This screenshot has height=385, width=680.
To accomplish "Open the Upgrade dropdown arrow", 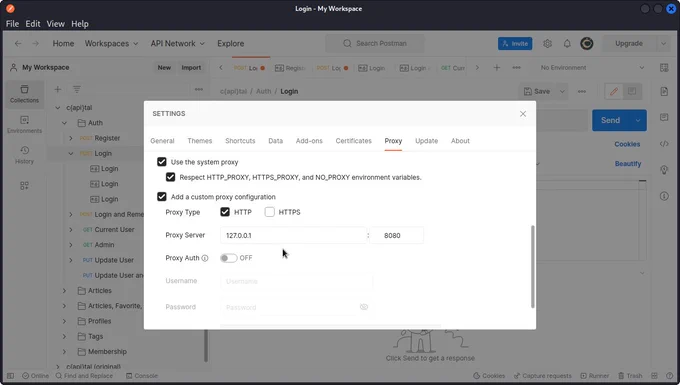I will [664, 43].
